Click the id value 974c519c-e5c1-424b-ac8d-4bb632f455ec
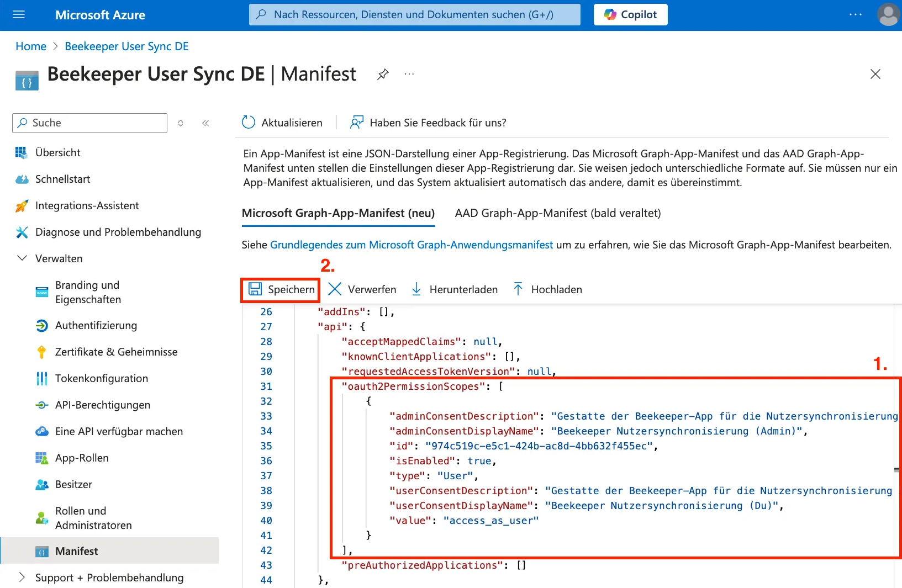 coord(539,446)
